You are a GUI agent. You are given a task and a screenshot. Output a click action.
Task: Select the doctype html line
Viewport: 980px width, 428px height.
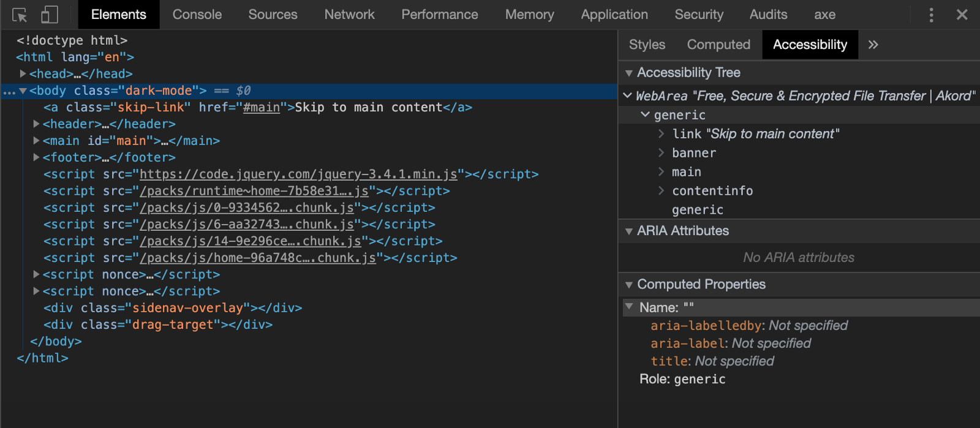point(72,40)
